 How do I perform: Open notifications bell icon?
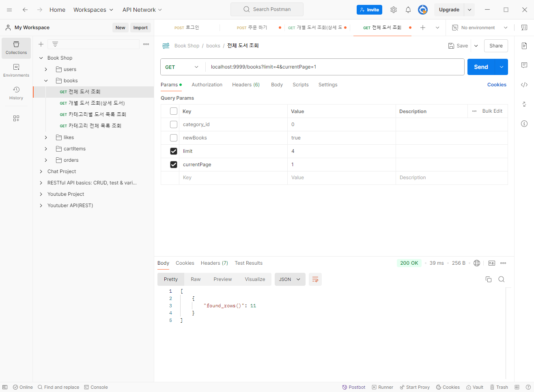click(x=408, y=10)
